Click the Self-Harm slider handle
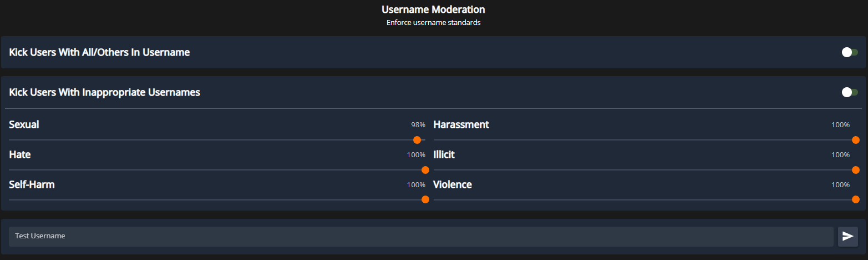The width and height of the screenshot is (868, 260). 425,199
